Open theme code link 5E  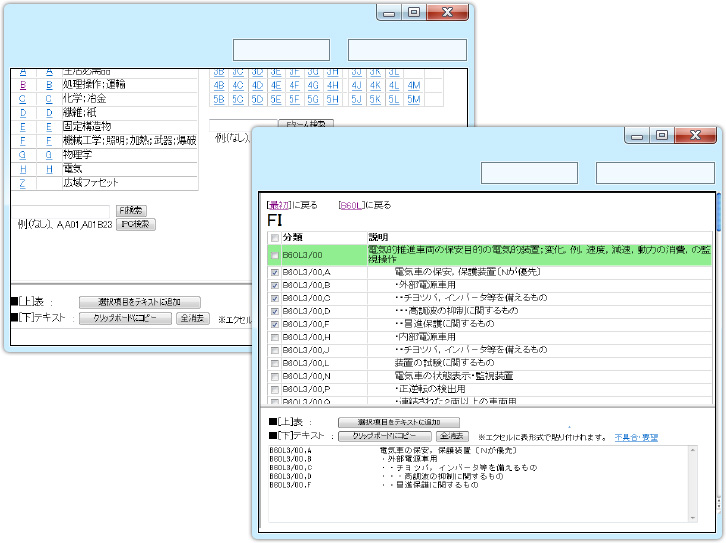[276, 100]
